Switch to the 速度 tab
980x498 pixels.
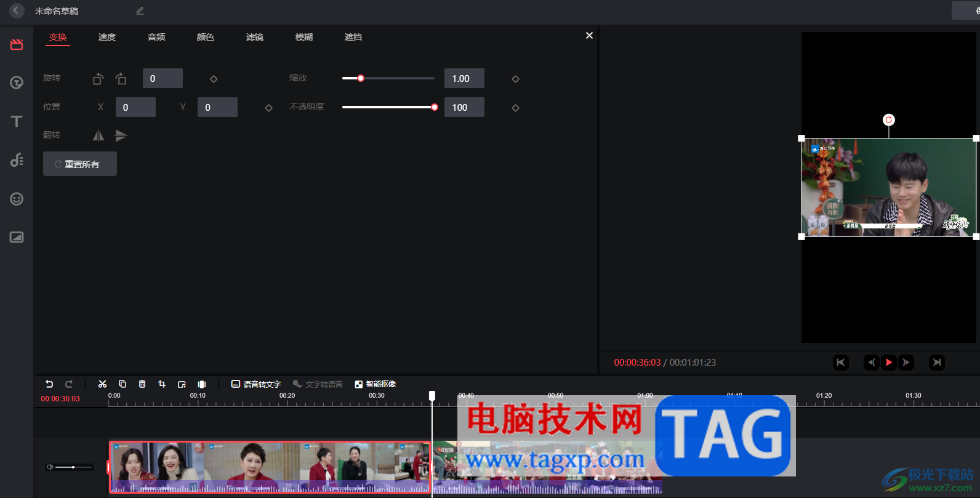tap(107, 38)
